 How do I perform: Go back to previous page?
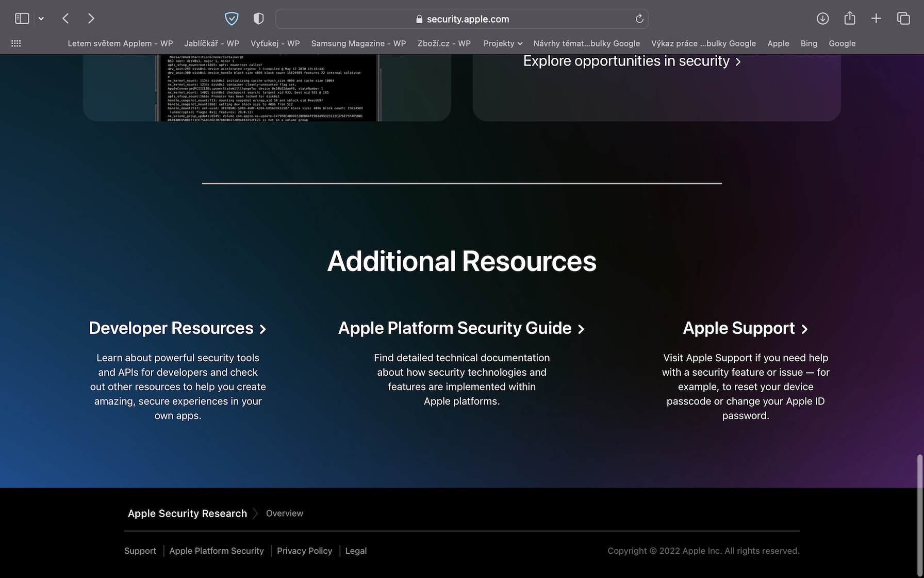(65, 19)
